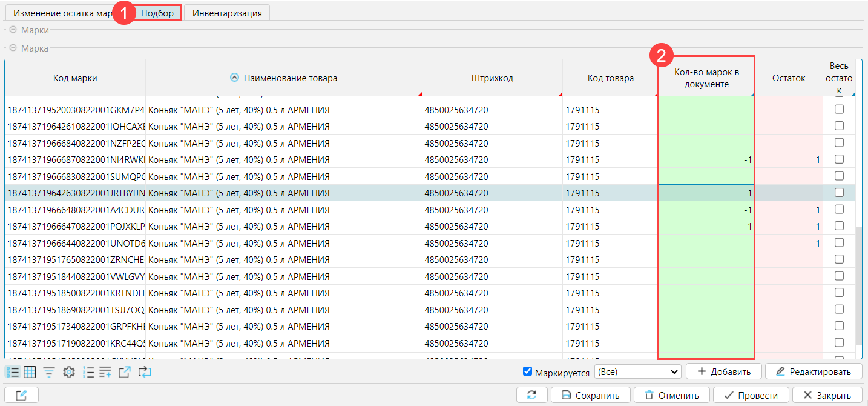Click the add-rows list icon with plus
This screenshot has height=406, width=868.
tap(105, 372)
